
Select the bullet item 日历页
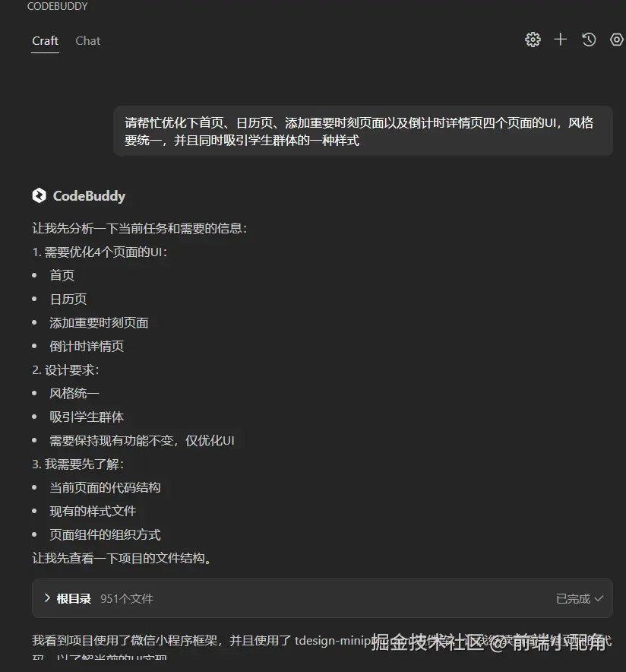click(x=68, y=299)
